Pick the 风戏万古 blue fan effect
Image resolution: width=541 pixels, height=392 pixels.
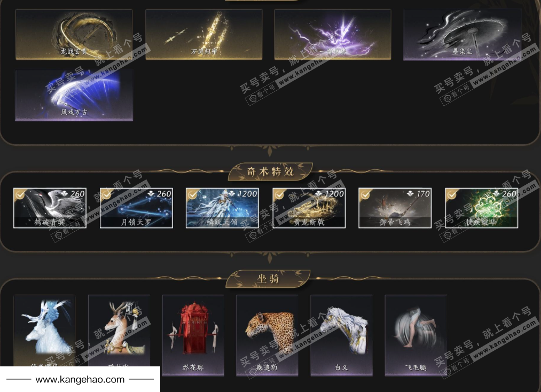pos(74,95)
